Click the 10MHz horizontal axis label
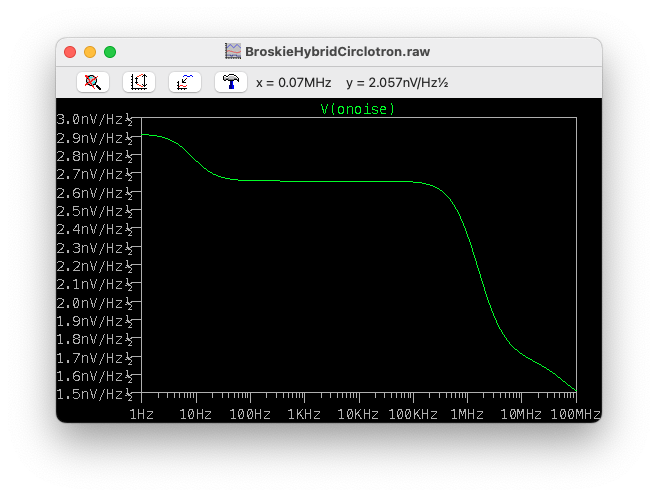658x497 pixels. pos(521,415)
